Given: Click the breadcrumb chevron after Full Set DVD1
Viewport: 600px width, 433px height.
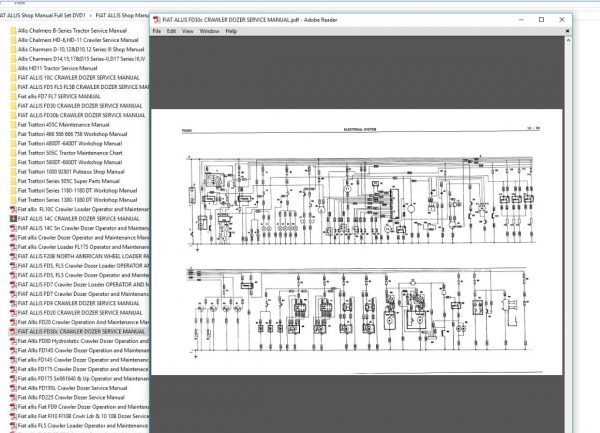Looking at the screenshot, I should pos(91,16).
